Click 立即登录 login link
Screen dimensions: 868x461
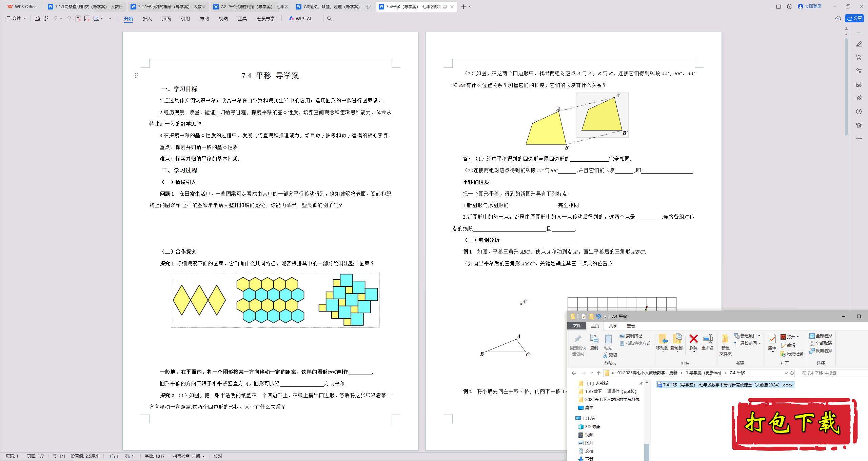pos(809,6)
